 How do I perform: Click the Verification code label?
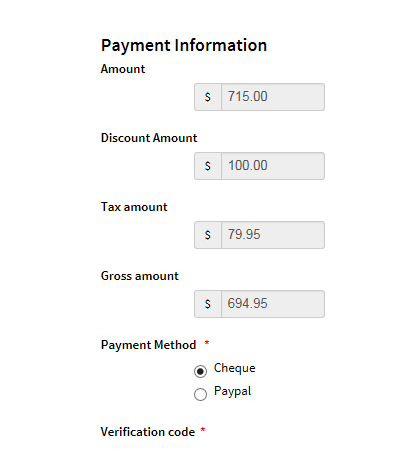point(148,432)
